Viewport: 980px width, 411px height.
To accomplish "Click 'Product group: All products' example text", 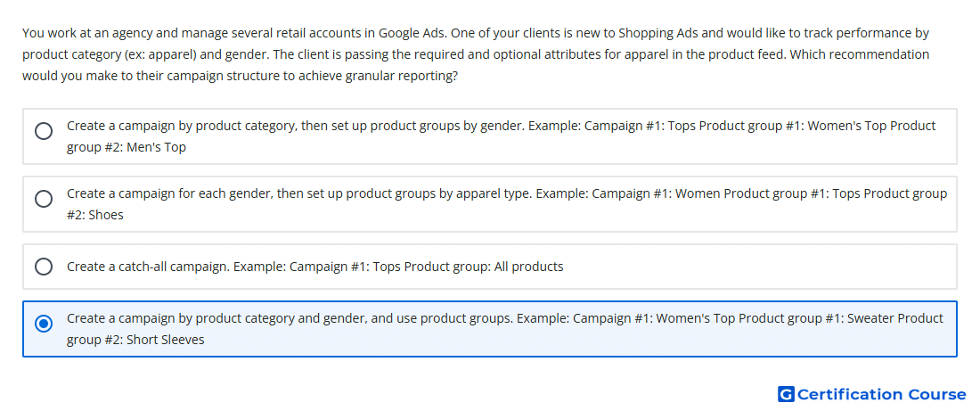I will 484,267.
